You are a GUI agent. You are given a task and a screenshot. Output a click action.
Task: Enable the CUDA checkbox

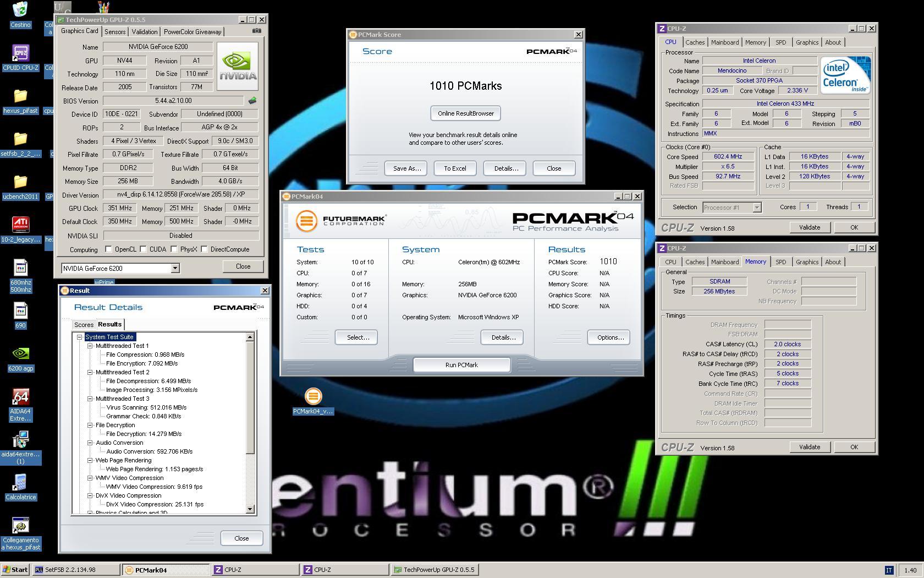[x=143, y=249]
